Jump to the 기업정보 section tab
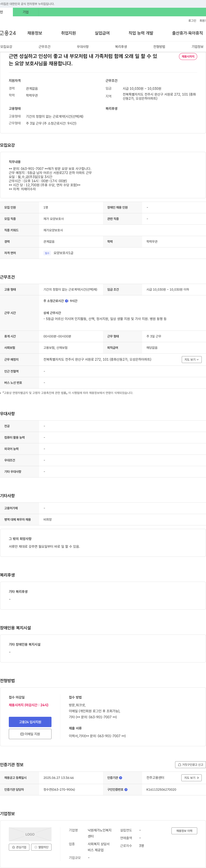The width and height of the screenshot is (206, 868). pos(198,46)
